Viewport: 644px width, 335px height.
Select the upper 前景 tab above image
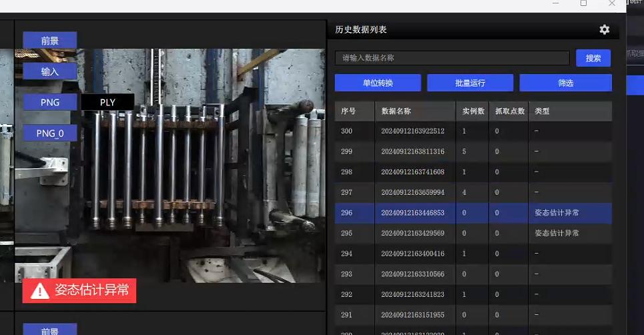click(x=49, y=40)
